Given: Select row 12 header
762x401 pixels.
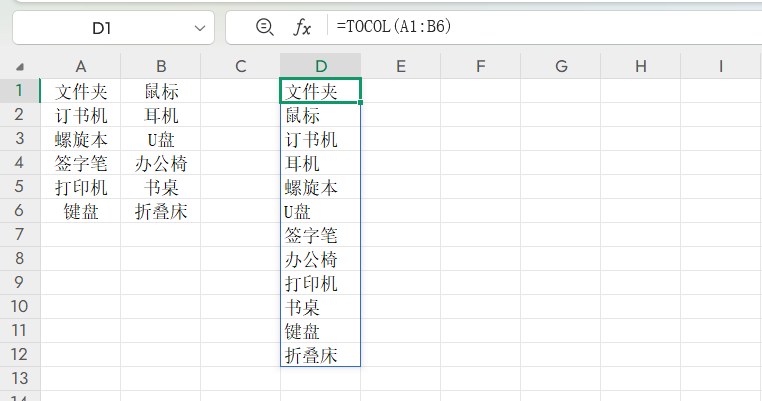Looking at the screenshot, I should pyautogui.click(x=19, y=354).
